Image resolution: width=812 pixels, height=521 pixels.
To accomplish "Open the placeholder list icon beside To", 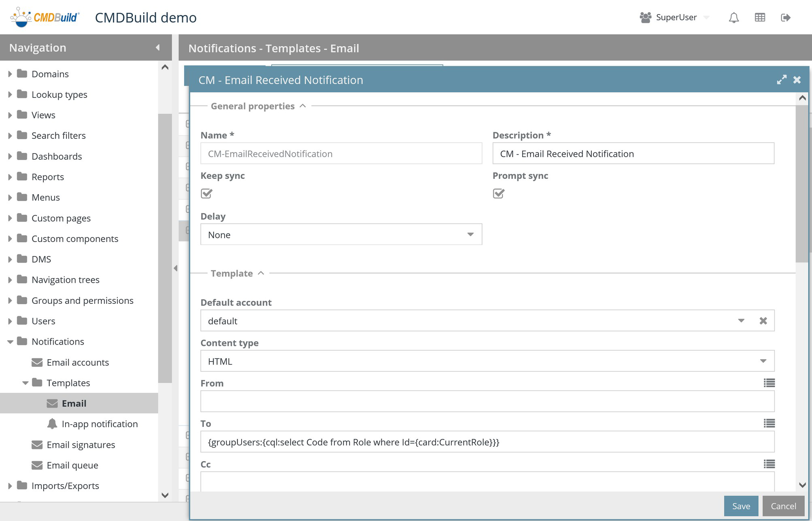I will (769, 423).
